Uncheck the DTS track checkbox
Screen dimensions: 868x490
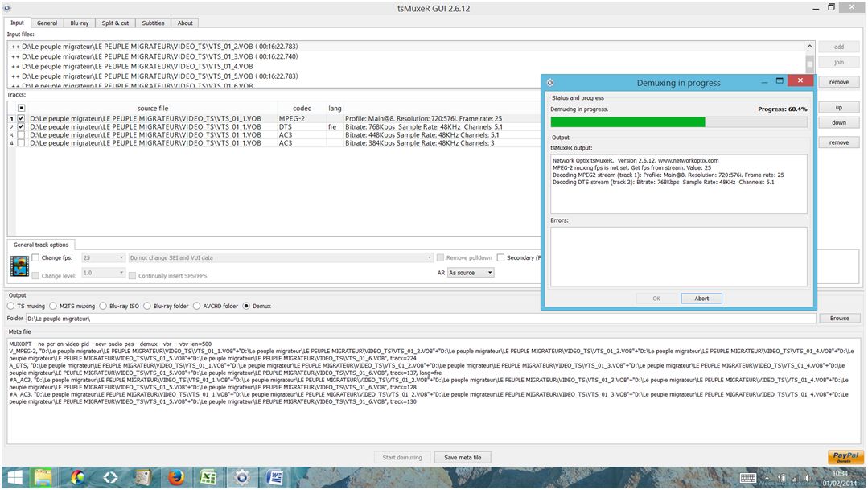click(21, 127)
